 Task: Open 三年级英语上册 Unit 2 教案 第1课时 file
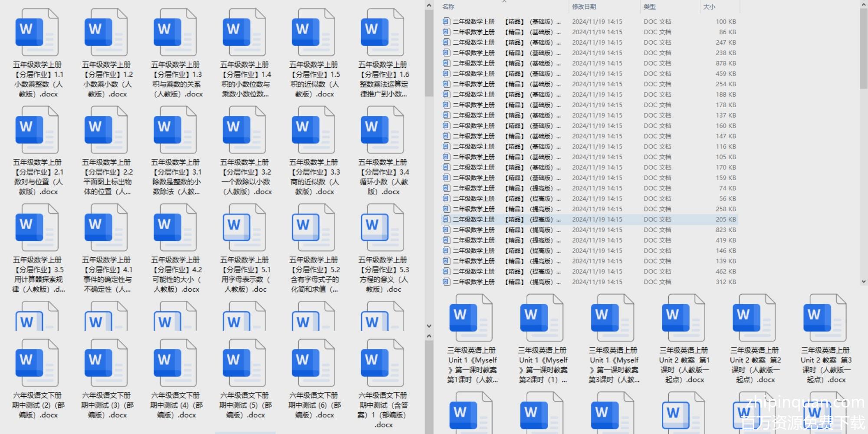pyautogui.click(x=683, y=319)
